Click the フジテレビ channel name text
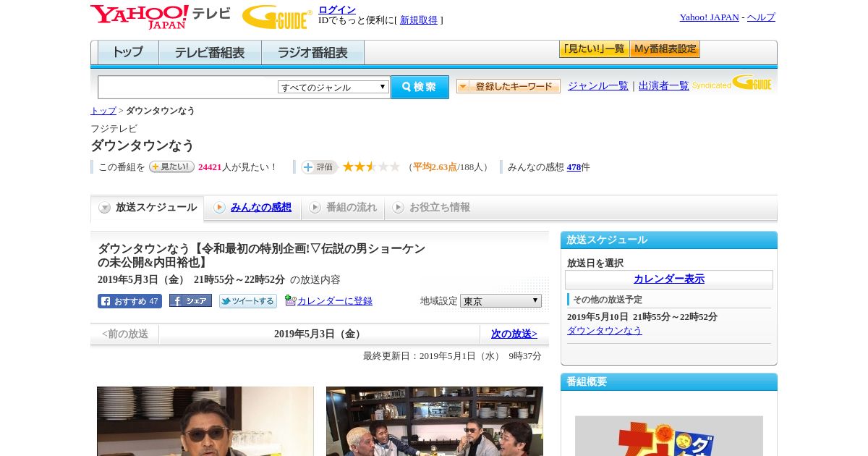Screen dimensions: 868x456 pos(114,129)
